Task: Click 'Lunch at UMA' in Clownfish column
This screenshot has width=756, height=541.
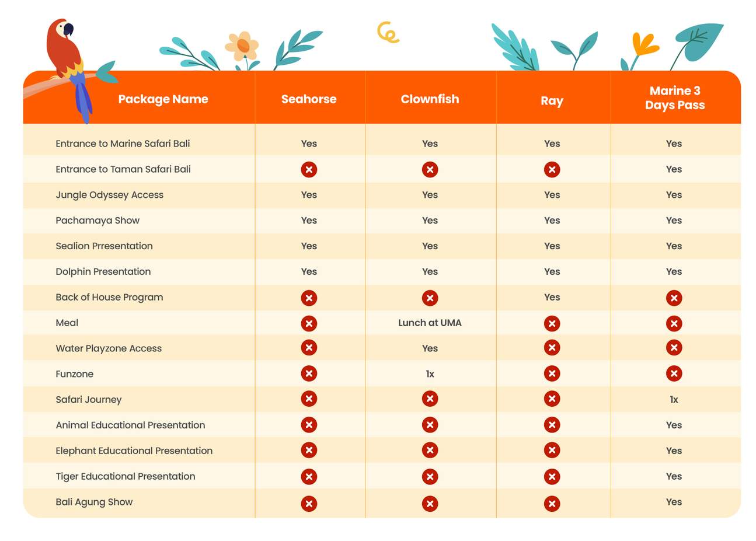Action: pos(430,323)
